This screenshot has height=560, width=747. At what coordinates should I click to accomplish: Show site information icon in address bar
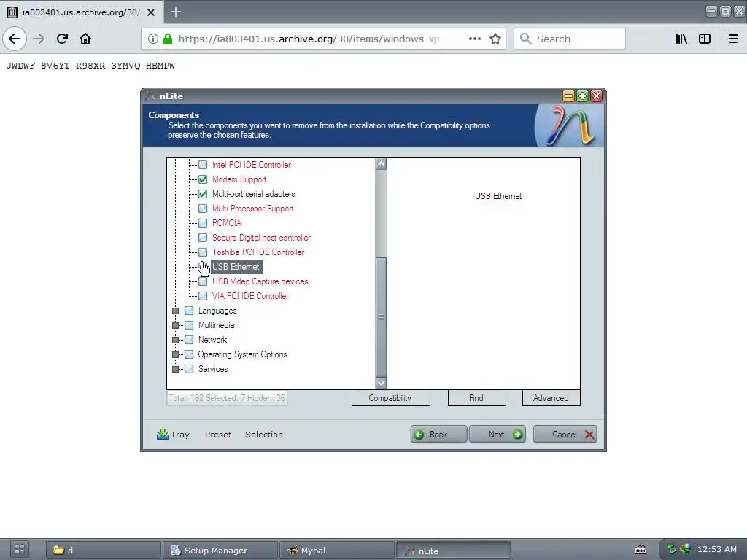(x=152, y=39)
